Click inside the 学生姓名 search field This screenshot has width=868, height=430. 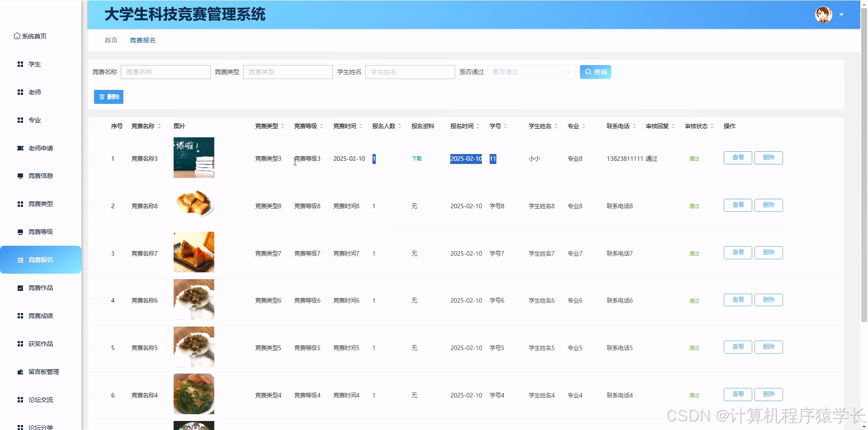[x=409, y=71]
